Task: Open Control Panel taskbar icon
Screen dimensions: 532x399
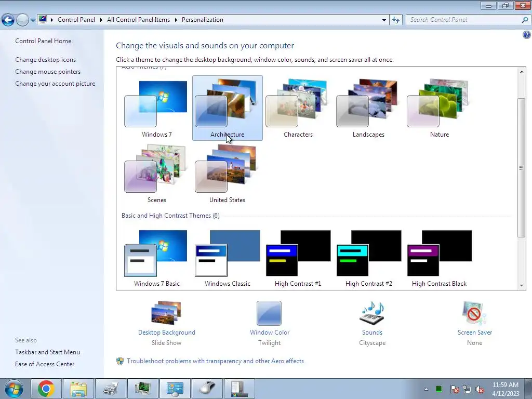Action: pyautogui.click(x=175, y=389)
